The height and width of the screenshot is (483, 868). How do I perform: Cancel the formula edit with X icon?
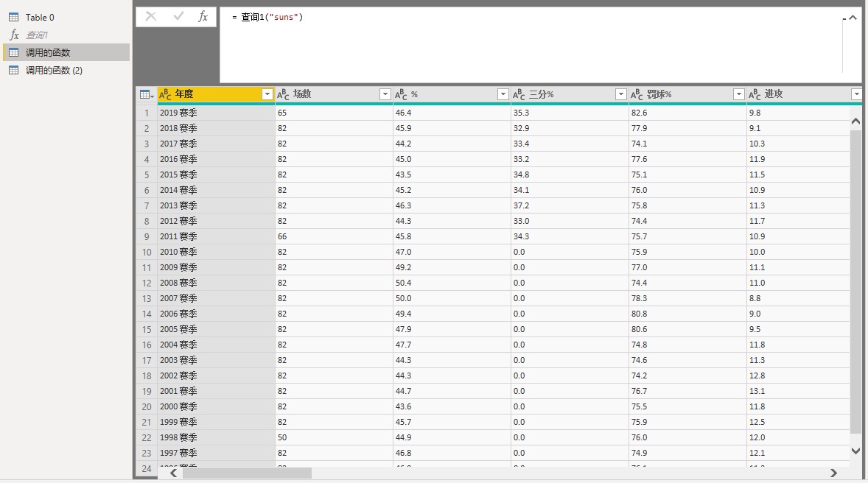point(150,17)
